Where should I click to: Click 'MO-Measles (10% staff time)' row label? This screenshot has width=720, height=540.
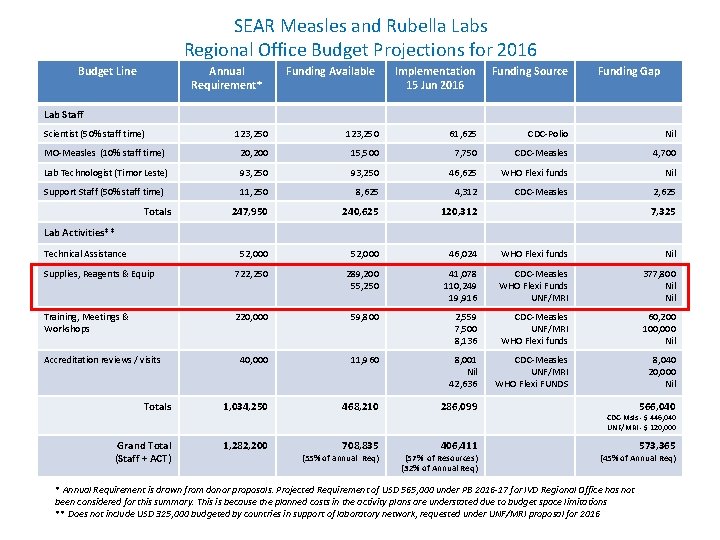click(x=104, y=153)
